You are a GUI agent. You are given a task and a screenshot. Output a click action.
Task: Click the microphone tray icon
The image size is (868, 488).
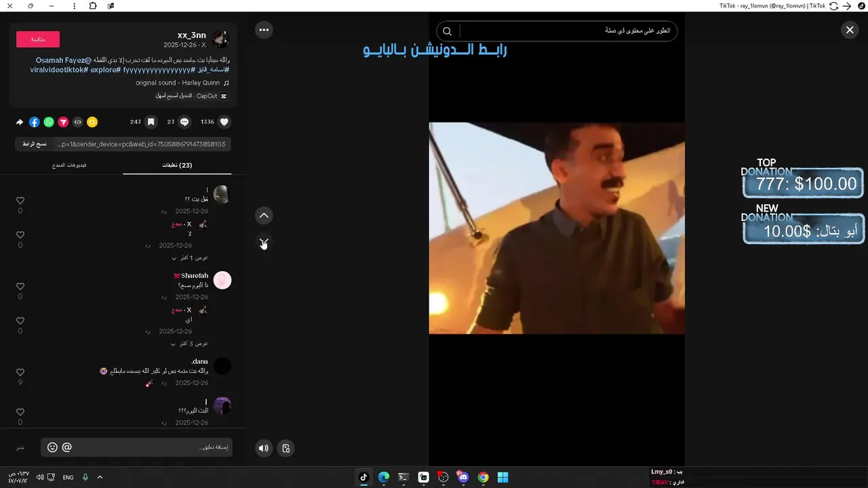tap(85, 477)
